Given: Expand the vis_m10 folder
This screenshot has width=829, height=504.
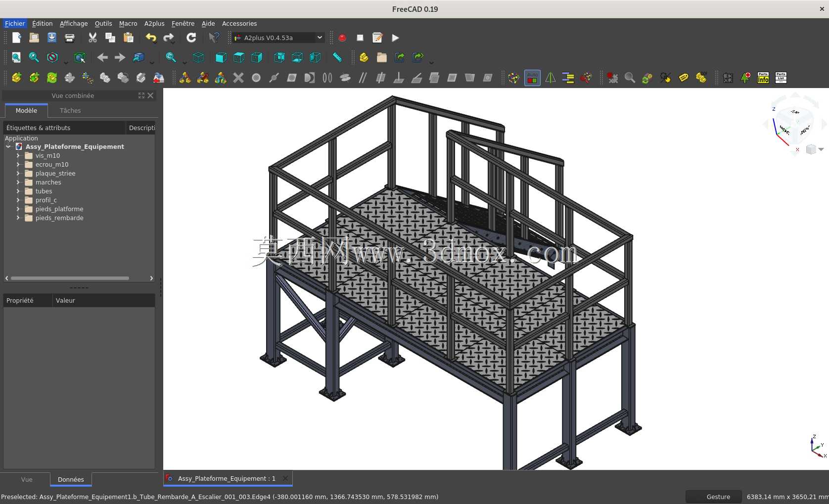Looking at the screenshot, I should point(18,155).
